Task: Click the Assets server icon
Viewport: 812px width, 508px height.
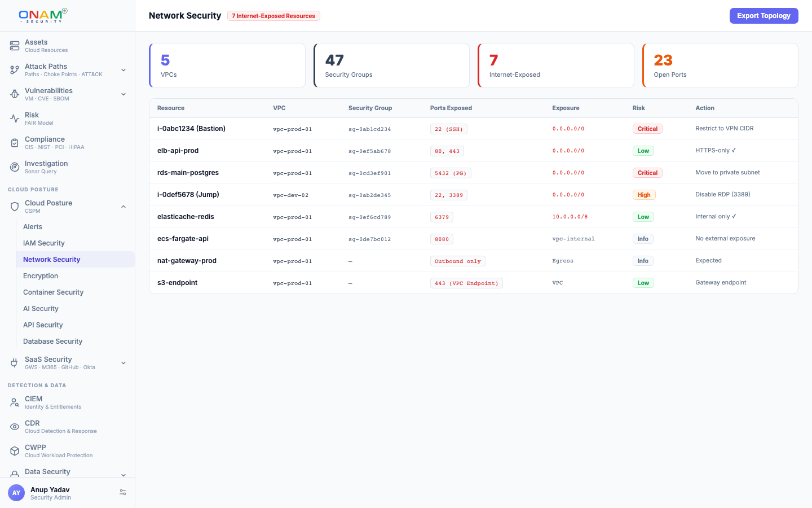Action: [x=15, y=46]
